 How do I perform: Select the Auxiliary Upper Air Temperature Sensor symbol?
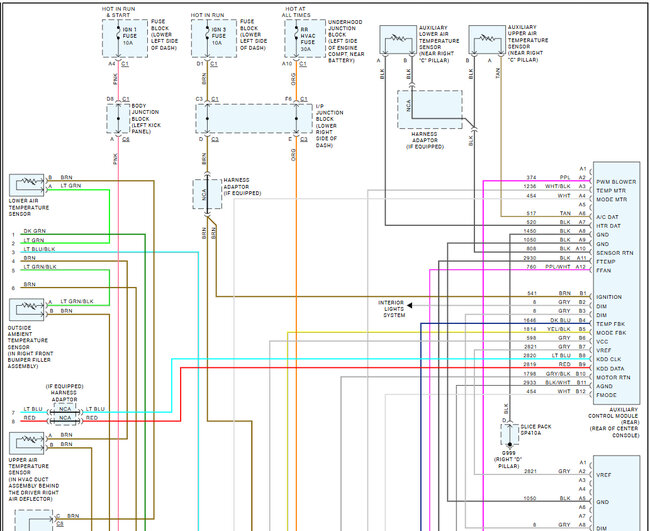click(x=487, y=39)
